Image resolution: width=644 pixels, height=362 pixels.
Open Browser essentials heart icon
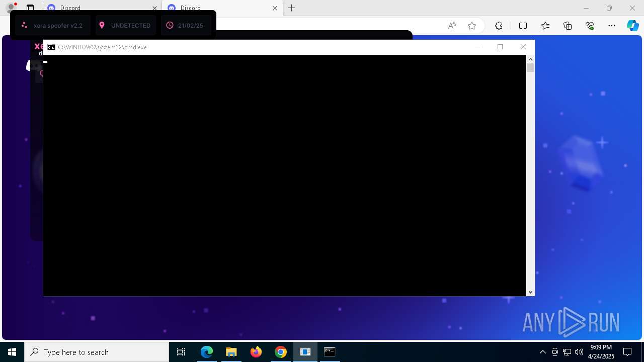pyautogui.click(x=590, y=26)
